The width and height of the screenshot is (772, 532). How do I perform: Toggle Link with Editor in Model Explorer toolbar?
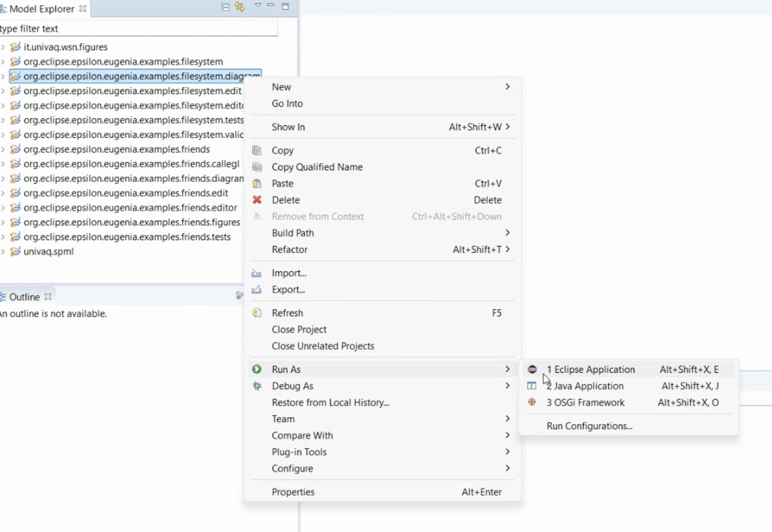pyautogui.click(x=240, y=7)
